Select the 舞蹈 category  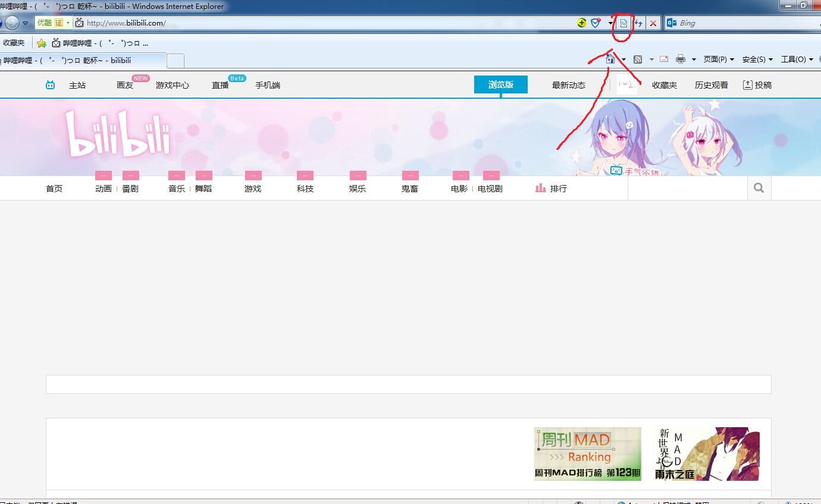click(x=203, y=189)
